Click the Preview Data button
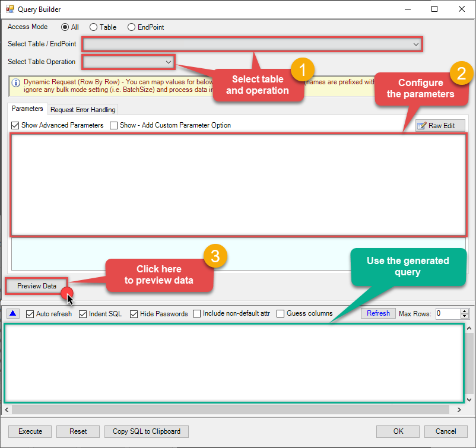 (37, 286)
